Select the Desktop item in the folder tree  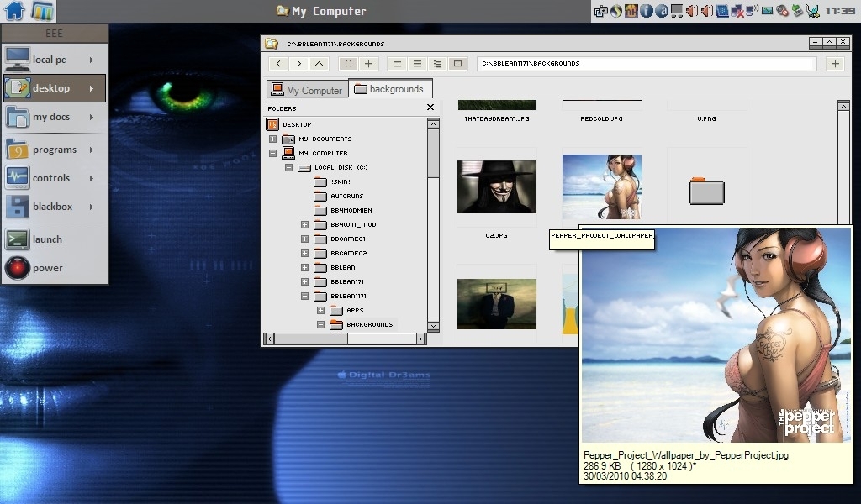coord(290,124)
